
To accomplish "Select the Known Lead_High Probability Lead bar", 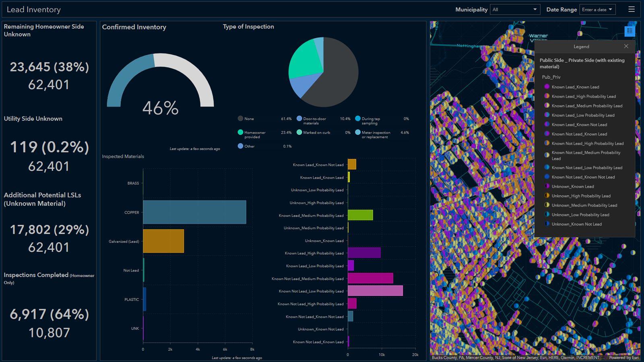I will (x=364, y=253).
